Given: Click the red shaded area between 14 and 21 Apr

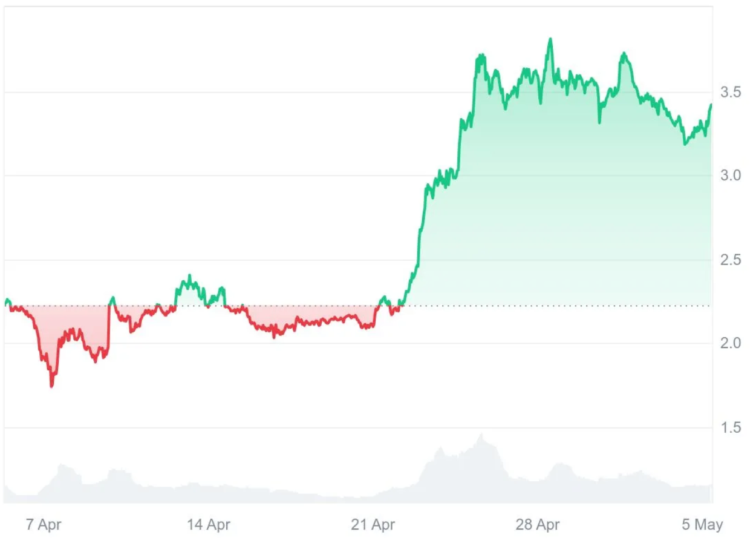Looking at the screenshot, I should pyautogui.click(x=302, y=317).
